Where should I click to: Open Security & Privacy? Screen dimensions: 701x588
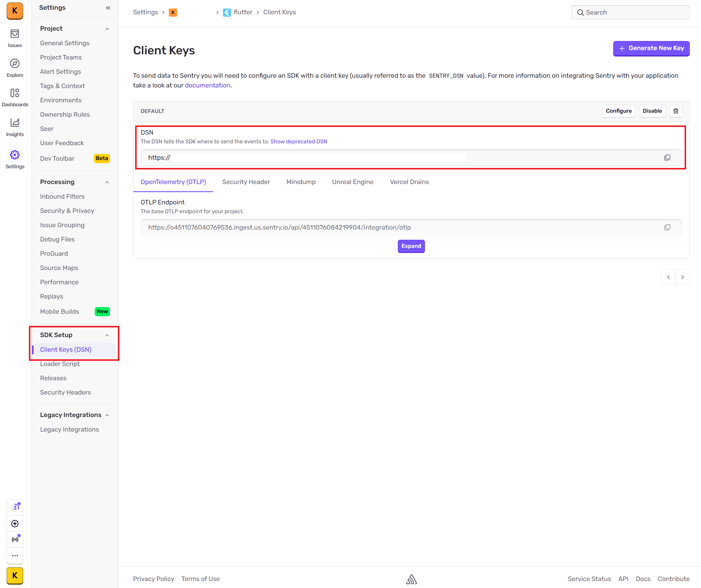67,211
